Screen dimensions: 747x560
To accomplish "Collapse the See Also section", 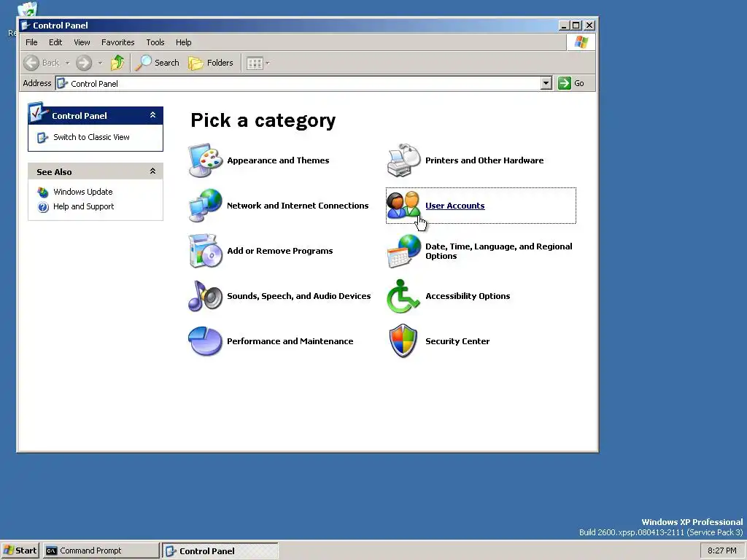I will 152,171.
